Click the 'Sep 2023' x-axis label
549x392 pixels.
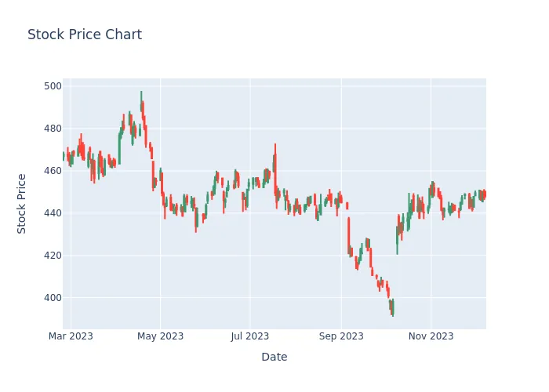click(341, 336)
